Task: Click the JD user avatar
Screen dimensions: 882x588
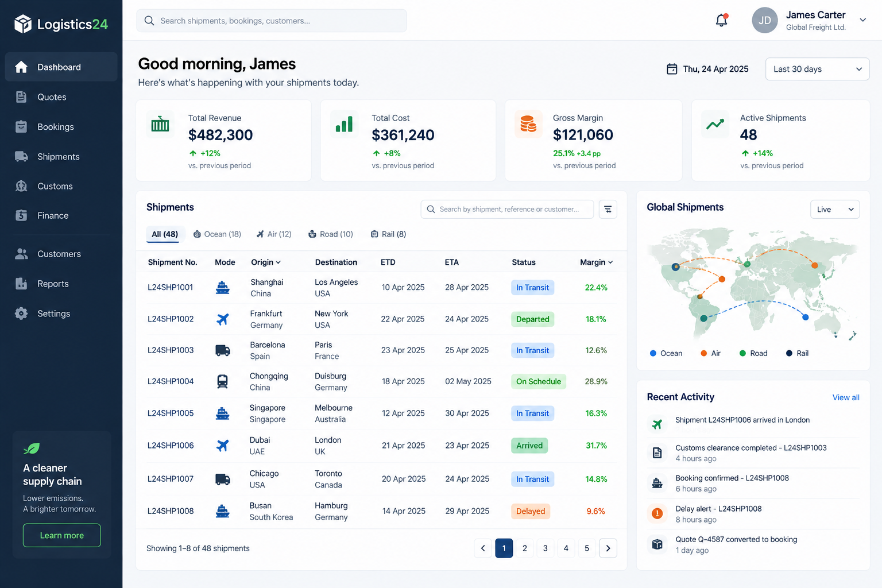Action: point(765,20)
